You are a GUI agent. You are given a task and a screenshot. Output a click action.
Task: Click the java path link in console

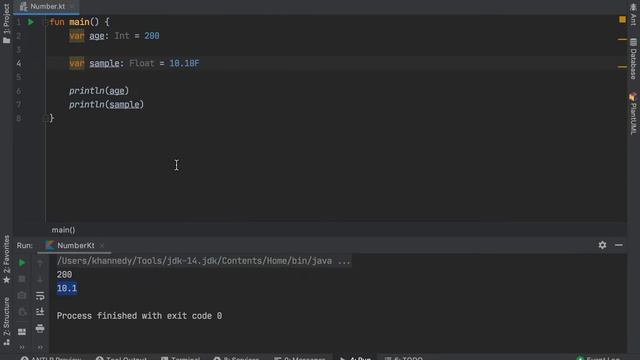tap(204, 261)
